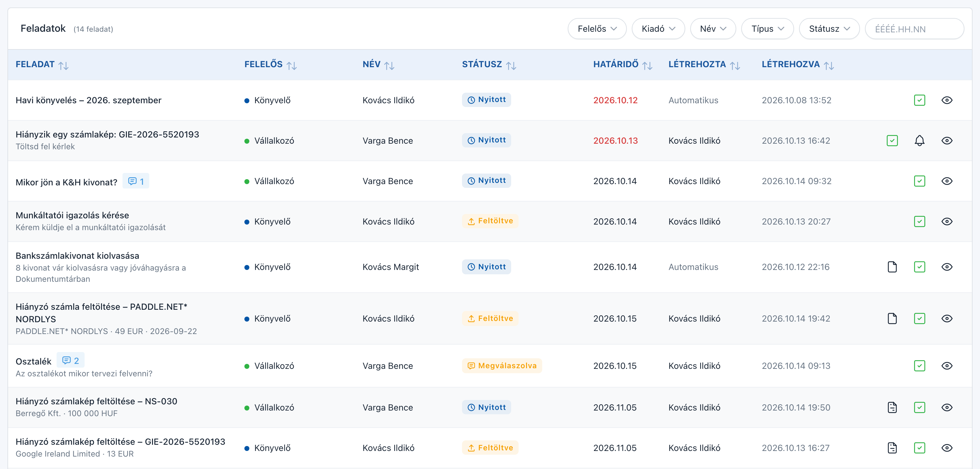Click Nyitott status badge in Havi könyvelés row
The height and width of the screenshot is (469, 980).
tap(486, 100)
